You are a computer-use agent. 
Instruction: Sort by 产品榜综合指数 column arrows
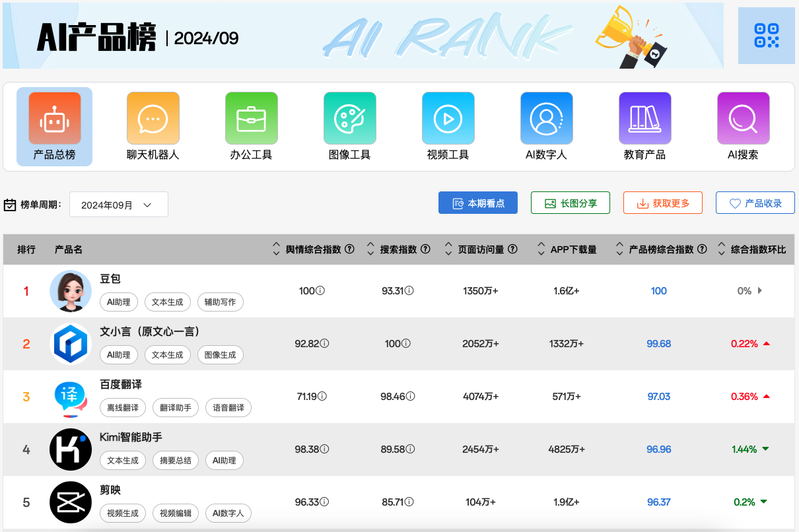click(619, 249)
